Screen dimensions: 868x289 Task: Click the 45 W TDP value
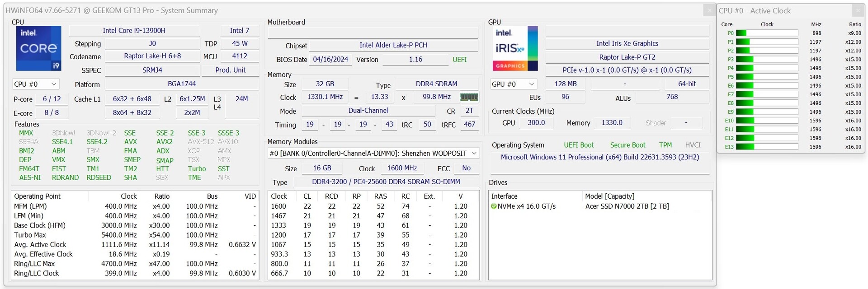point(240,43)
